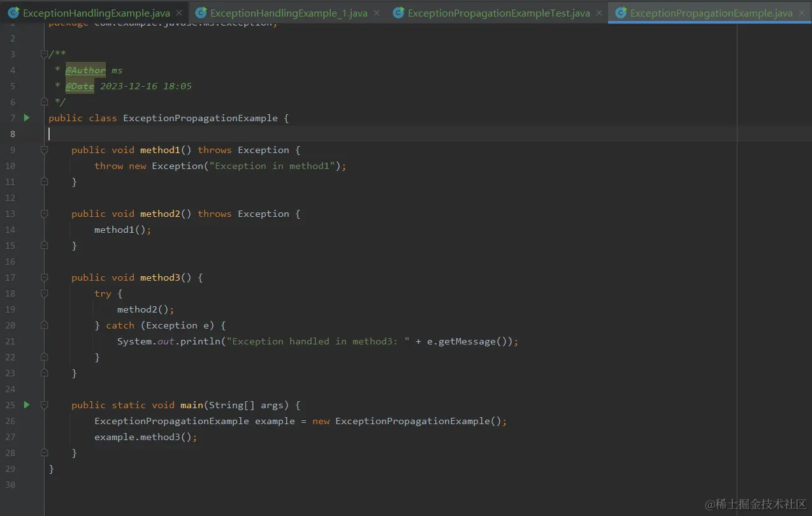Viewport: 812px width, 516px height.
Task: Close the ExceptionHandlingExample_1.java tab
Action: (377, 13)
